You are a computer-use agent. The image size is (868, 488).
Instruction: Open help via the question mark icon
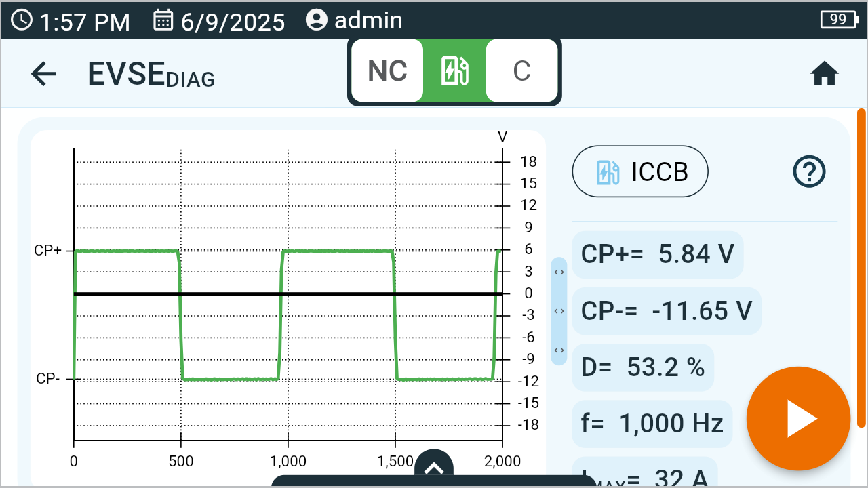click(x=808, y=171)
